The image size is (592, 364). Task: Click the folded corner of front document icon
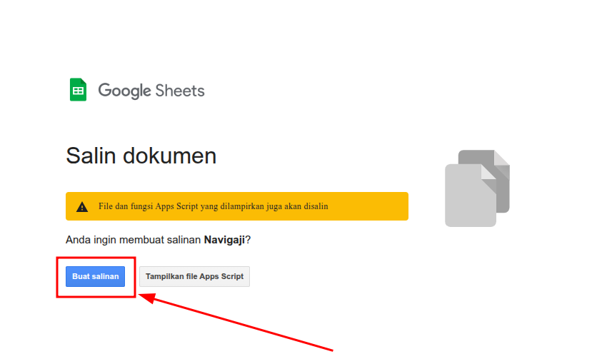pyautogui.click(x=488, y=171)
